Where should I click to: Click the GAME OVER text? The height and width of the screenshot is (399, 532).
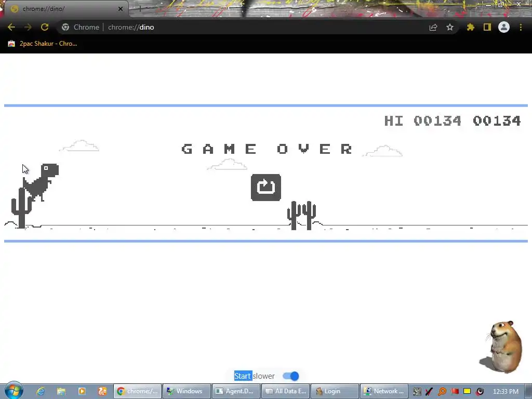[267, 149]
